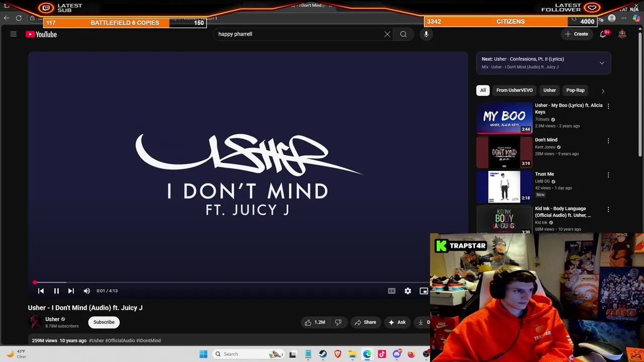Open the Kid Ink Body Language title

562,212
